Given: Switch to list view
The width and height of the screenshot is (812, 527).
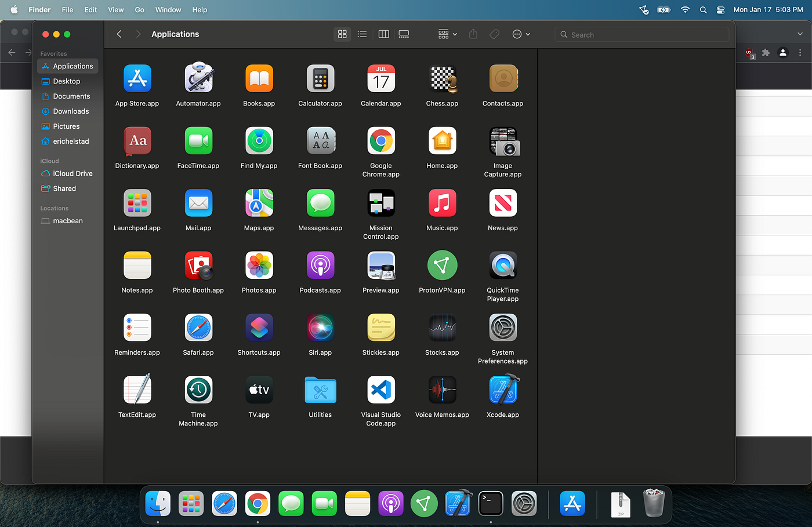Looking at the screenshot, I should click(362, 34).
